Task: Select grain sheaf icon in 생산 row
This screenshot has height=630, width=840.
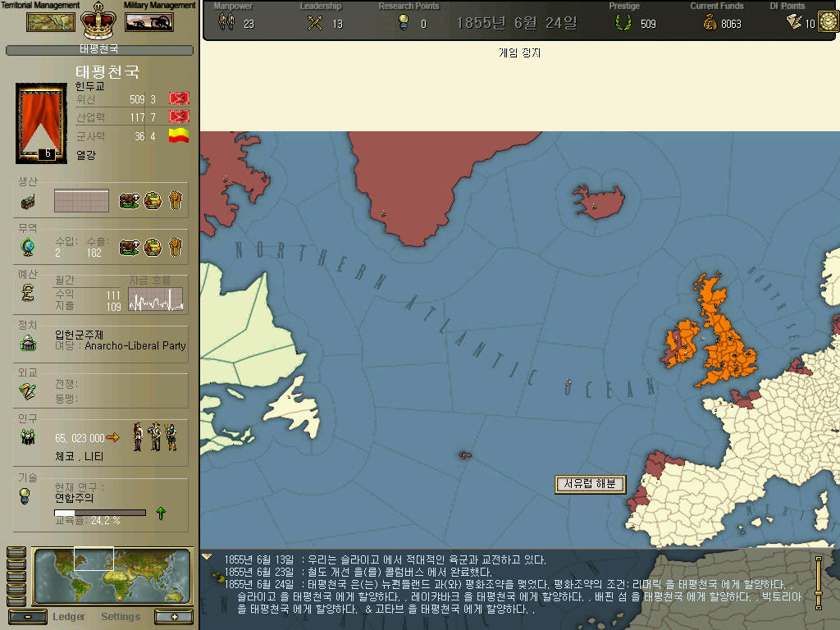Action: pyautogui.click(x=176, y=201)
